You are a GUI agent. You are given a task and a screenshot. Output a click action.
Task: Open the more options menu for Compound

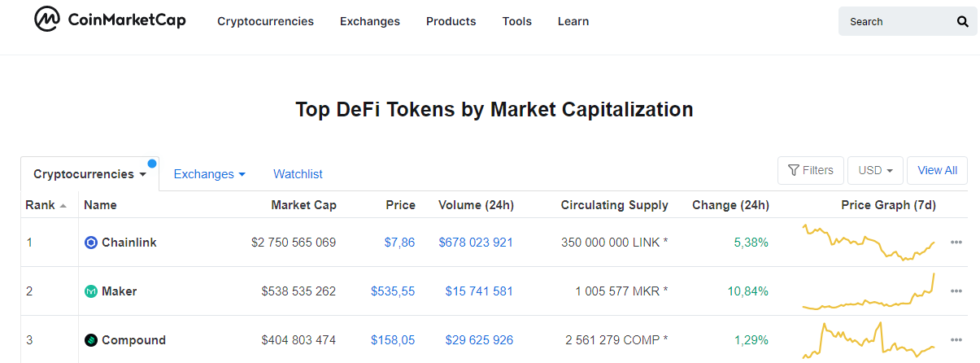coord(956,340)
